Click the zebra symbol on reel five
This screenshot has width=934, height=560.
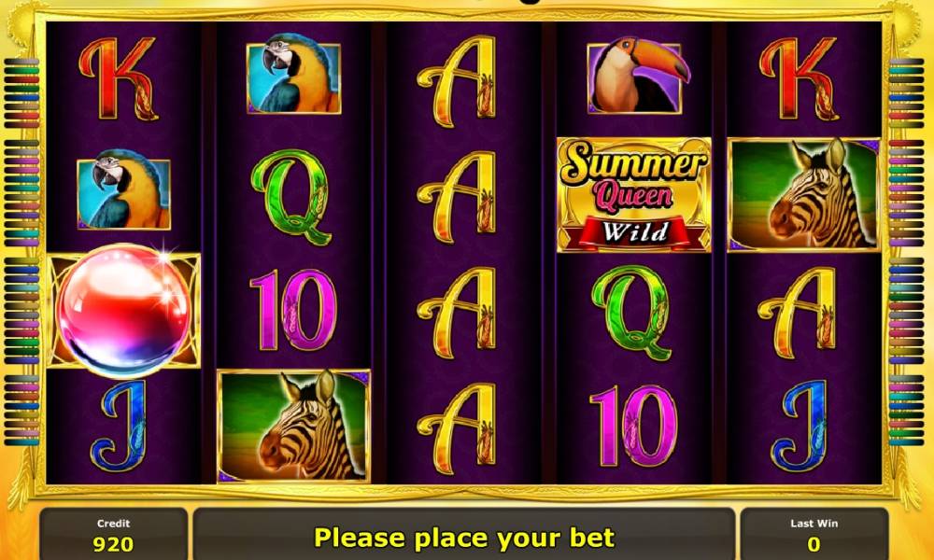coord(803,195)
